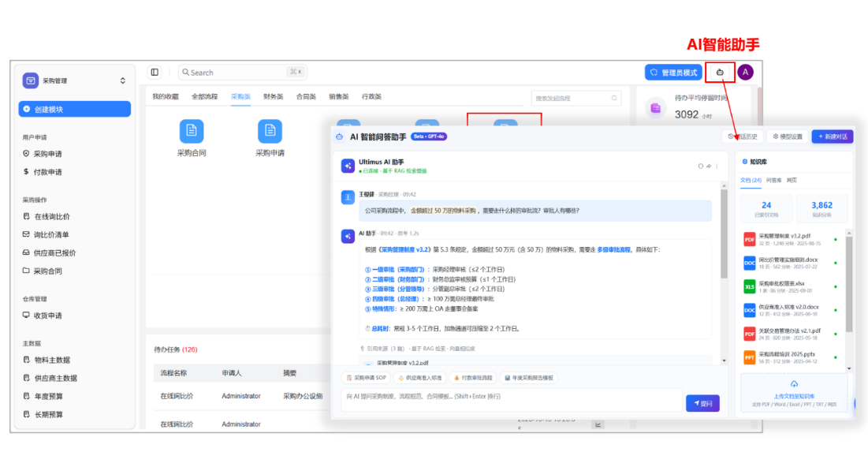Expand the 采购管理 module switcher chevrons

pyautogui.click(x=122, y=80)
